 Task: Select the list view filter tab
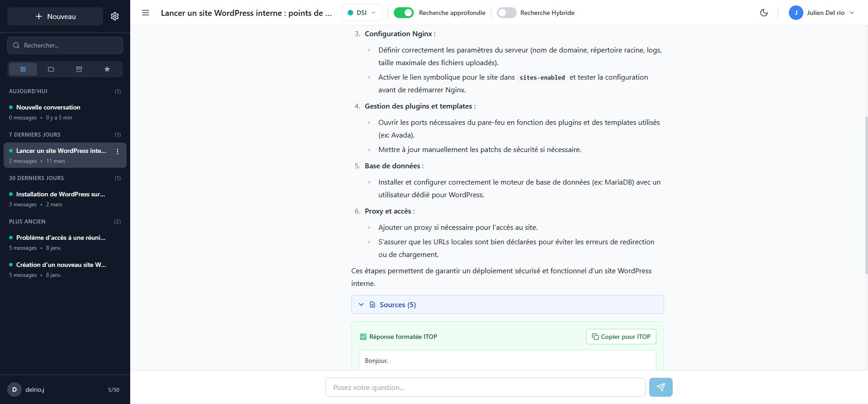click(x=23, y=69)
